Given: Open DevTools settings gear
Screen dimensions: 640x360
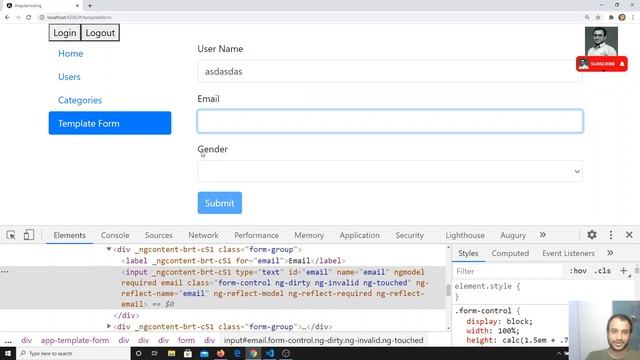Looking at the screenshot, I should (x=592, y=235).
